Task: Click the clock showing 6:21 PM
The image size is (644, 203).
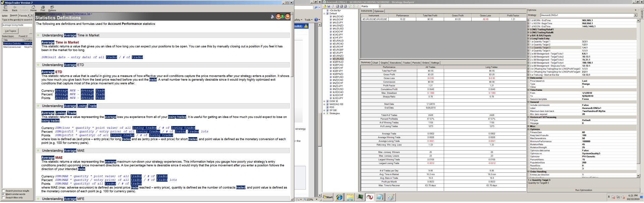Action: (632, 196)
